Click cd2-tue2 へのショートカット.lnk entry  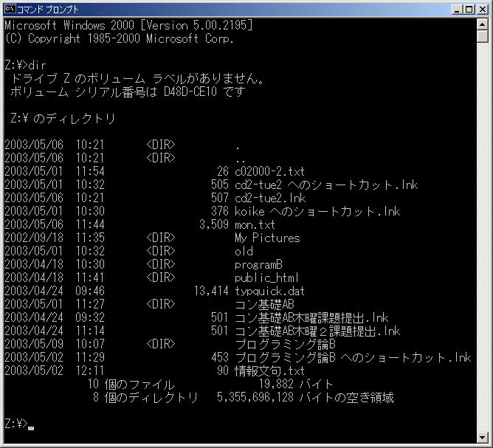click(x=326, y=185)
